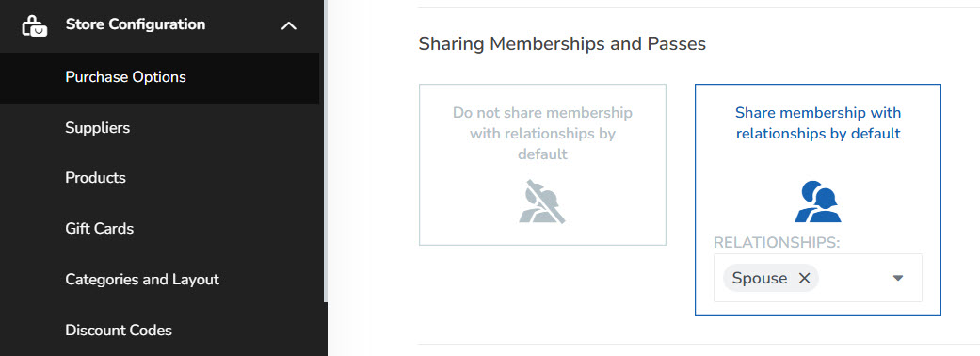Collapse the Store Configuration section chevron
Screen dimensions: 980x356
(x=288, y=25)
